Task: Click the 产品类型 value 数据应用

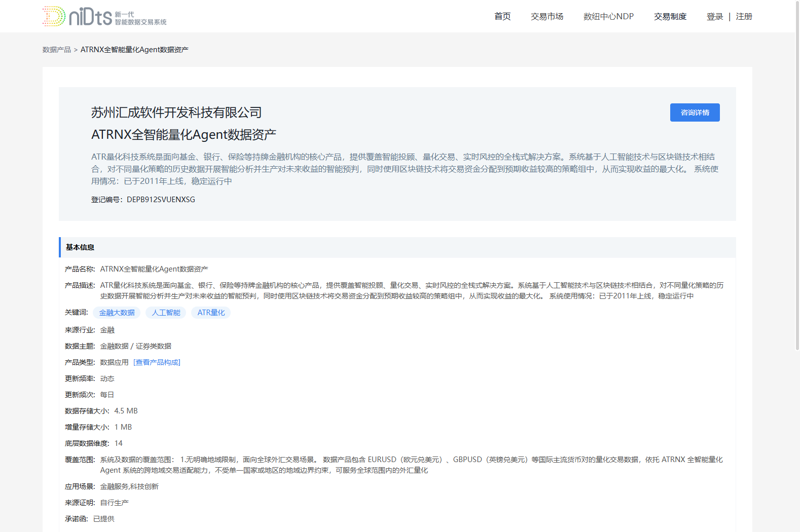Action: (x=115, y=362)
